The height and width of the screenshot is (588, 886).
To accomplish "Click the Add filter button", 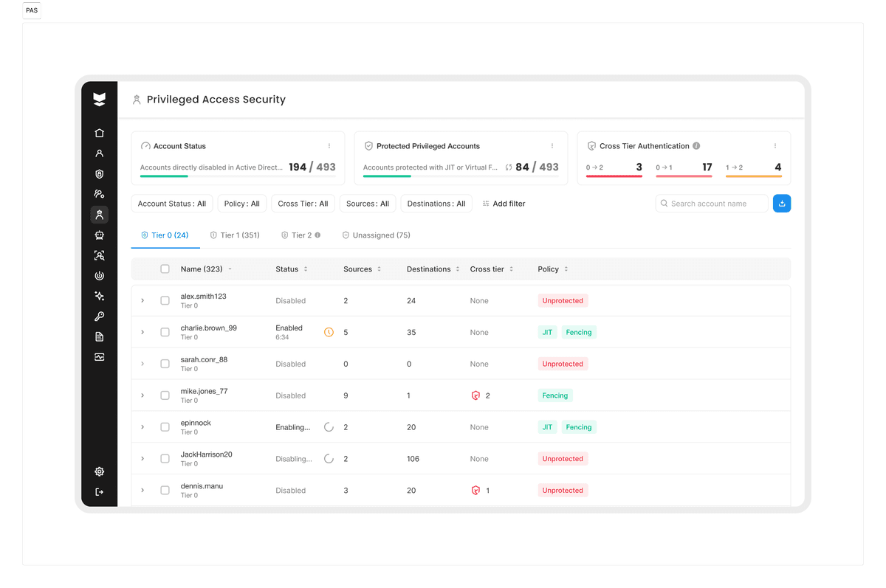I will pos(504,204).
